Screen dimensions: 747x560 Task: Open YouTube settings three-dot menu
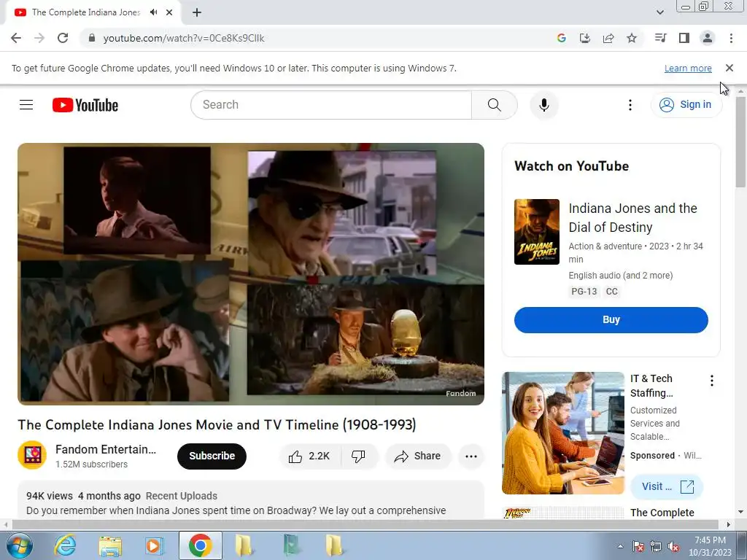[630, 105]
